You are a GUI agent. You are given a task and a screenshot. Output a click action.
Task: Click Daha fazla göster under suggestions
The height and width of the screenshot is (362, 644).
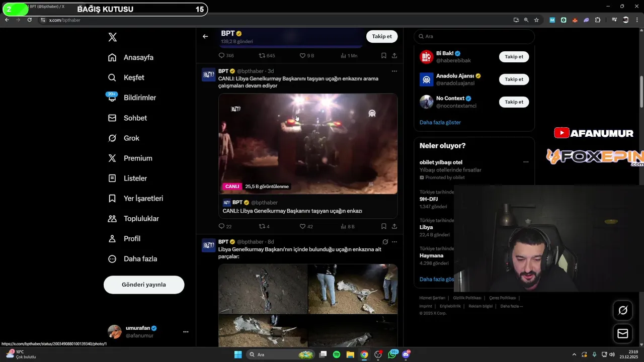tap(440, 122)
